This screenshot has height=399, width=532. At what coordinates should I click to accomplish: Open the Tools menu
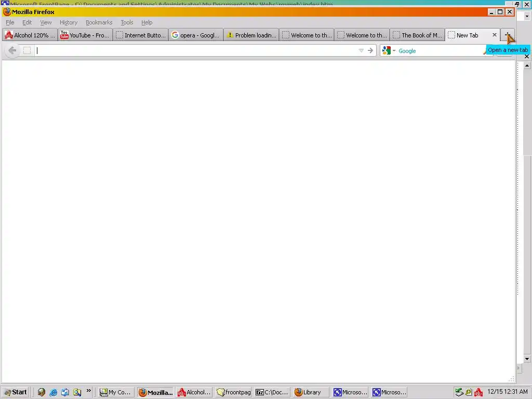(127, 22)
